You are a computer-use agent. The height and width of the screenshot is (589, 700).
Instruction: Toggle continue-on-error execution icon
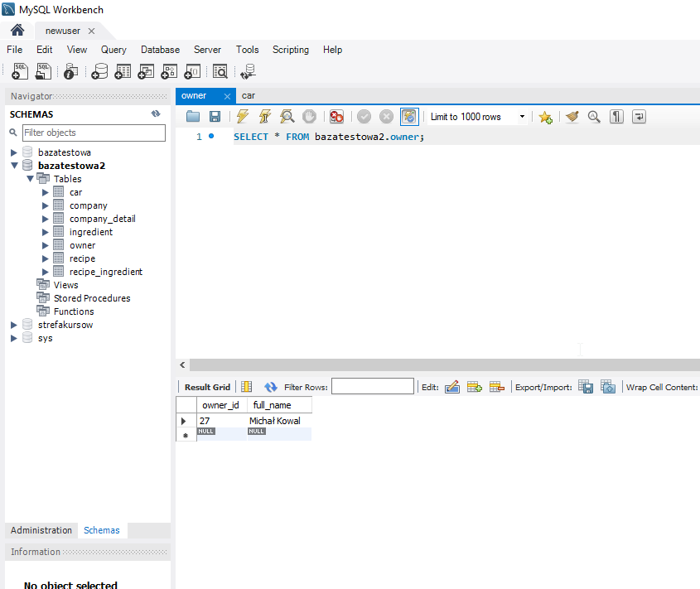[x=336, y=117]
